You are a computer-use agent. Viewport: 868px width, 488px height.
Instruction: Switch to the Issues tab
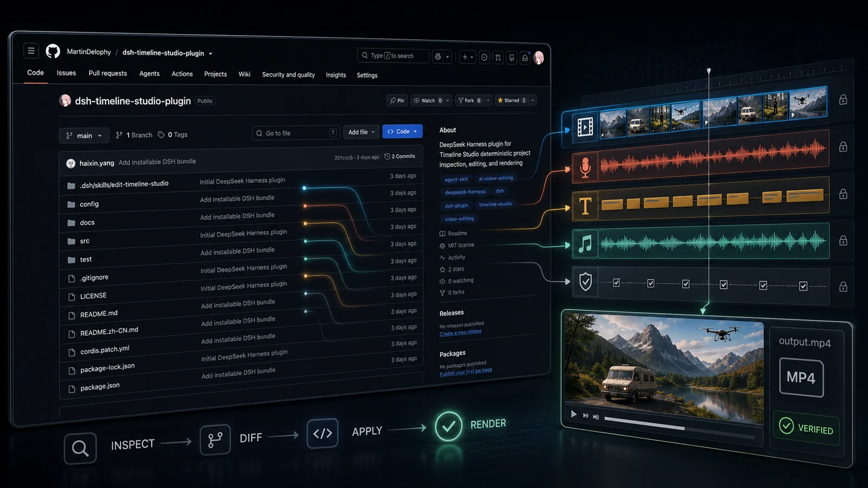(x=66, y=73)
